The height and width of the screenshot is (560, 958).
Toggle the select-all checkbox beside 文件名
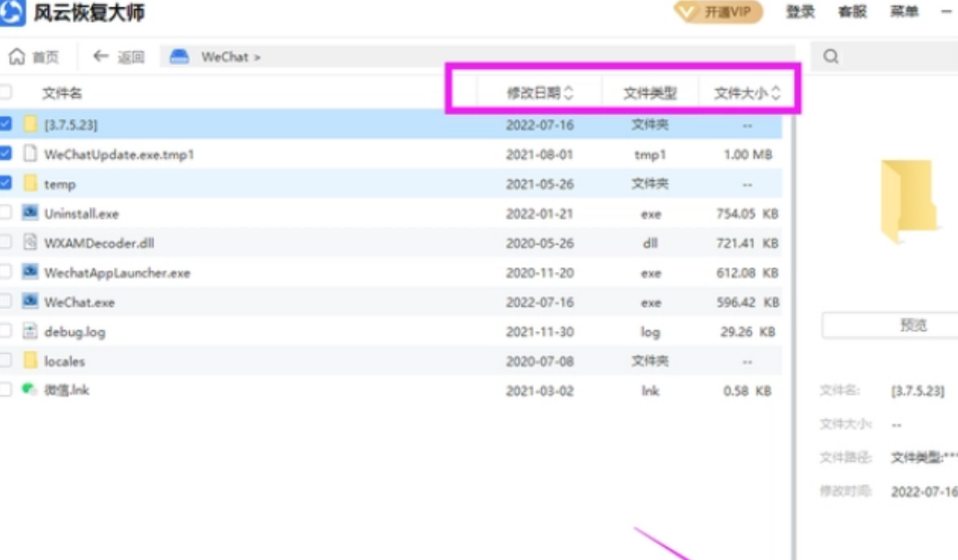pos(6,92)
